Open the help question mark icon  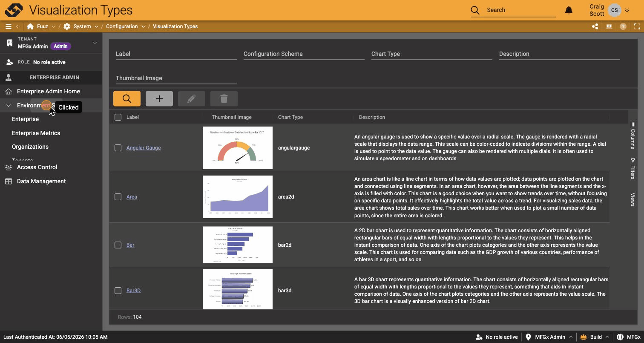click(x=623, y=26)
